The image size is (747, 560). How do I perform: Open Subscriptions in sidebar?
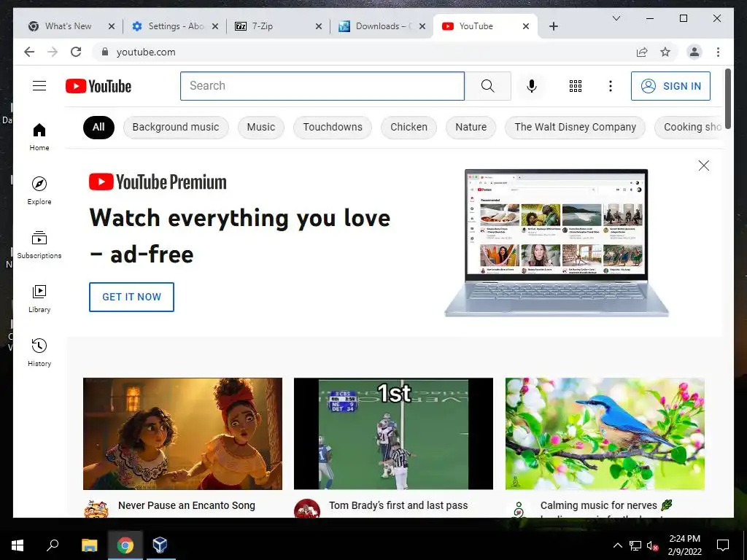39,245
